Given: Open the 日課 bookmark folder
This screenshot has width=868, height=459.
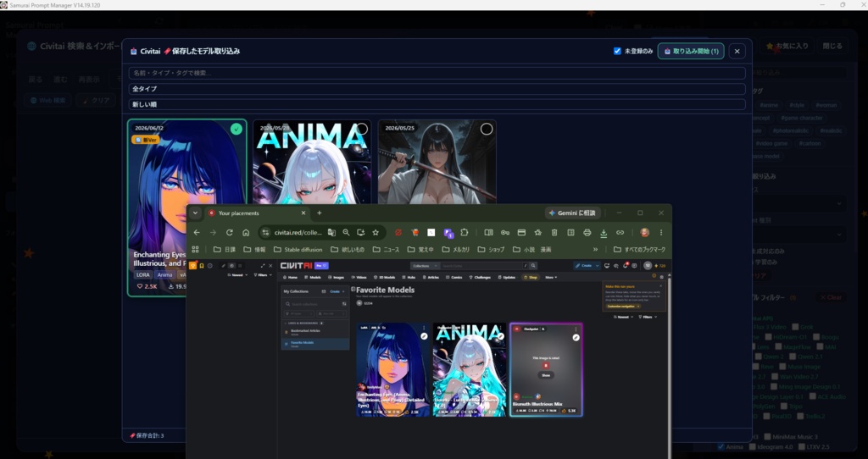Looking at the screenshot, I should 224,250.
